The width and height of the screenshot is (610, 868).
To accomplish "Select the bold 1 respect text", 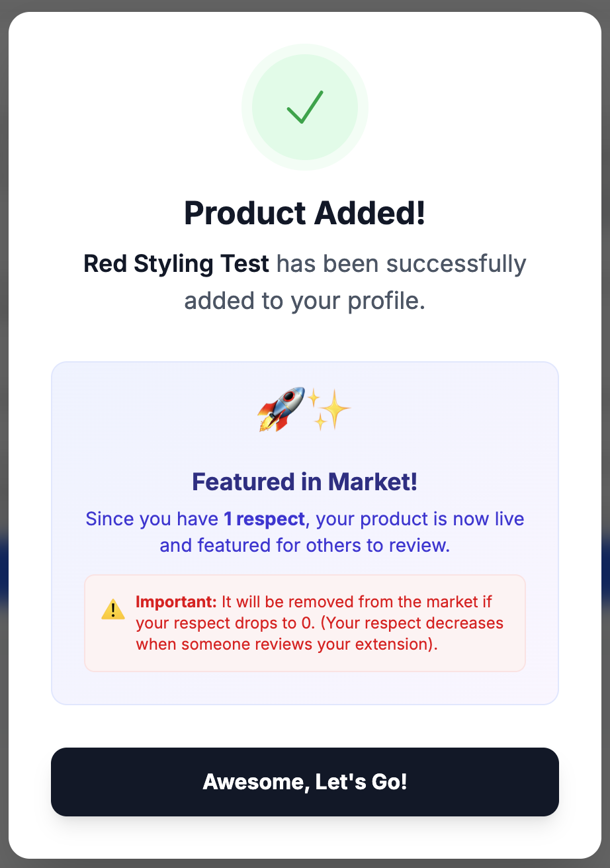I will coord(265,519).
